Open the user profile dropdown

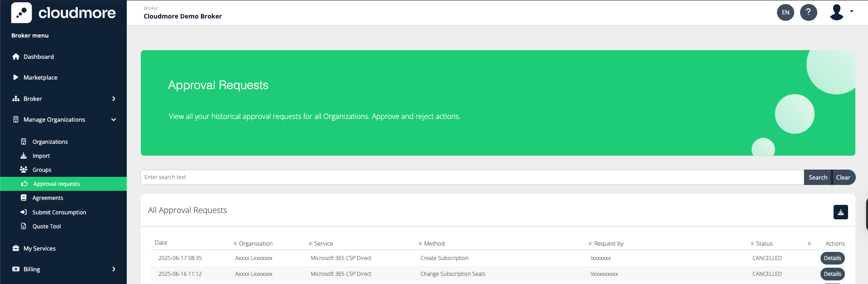841,12
